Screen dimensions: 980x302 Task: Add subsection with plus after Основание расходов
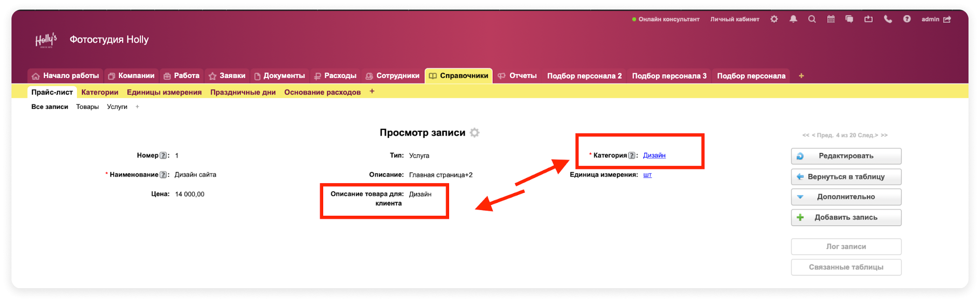click(x=372, y=92)
